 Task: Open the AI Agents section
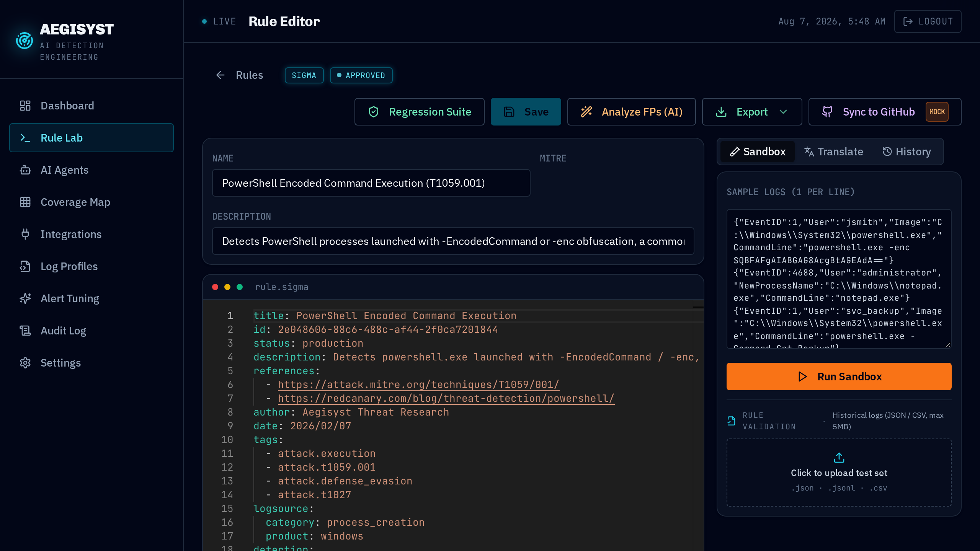(91, 170)
